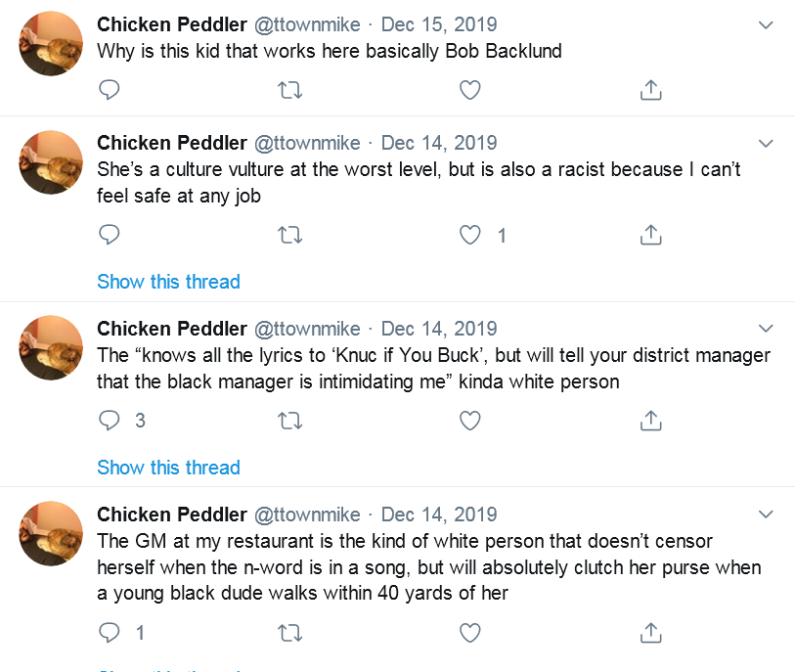Image resolution: width=795 pixels, height=672 pixels.
Task: Expand the options chevron on the culture vulture tweet
Action: click(x=766, y=144)
